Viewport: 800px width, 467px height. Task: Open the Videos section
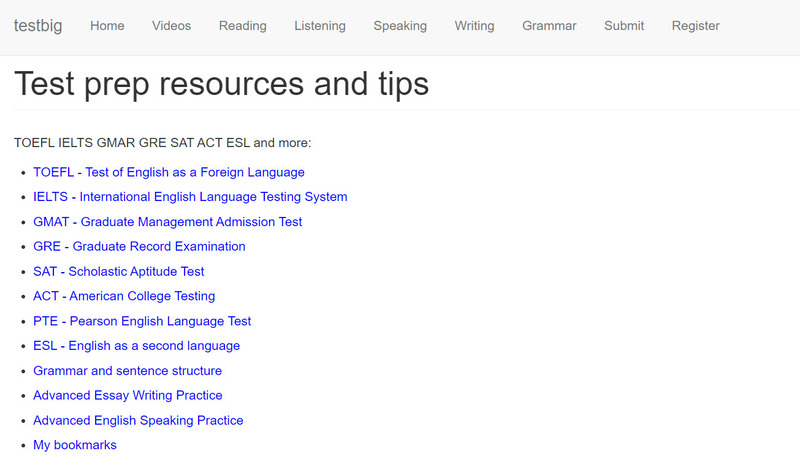(171, 26)
